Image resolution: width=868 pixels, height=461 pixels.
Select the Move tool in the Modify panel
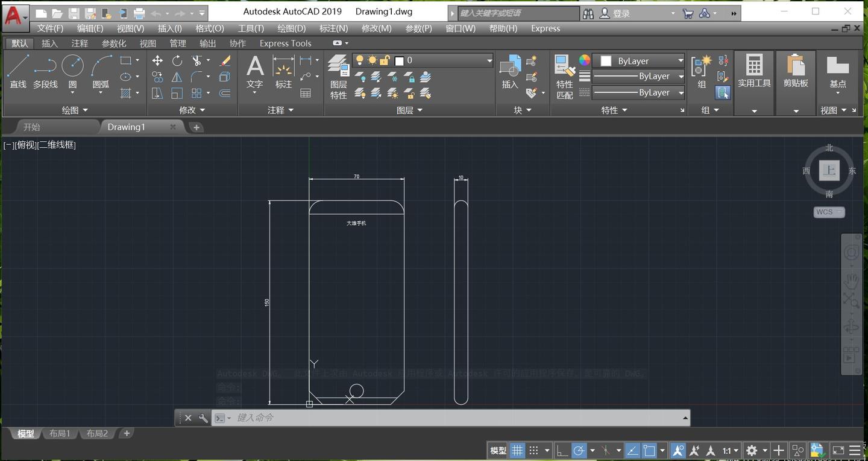[x=157, y=60]
